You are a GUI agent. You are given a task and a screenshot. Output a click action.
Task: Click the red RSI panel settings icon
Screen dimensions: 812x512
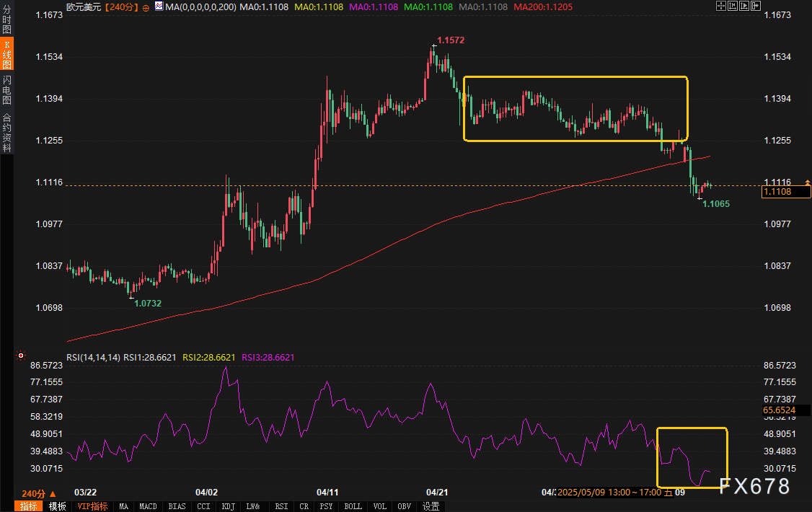point(21,356)
